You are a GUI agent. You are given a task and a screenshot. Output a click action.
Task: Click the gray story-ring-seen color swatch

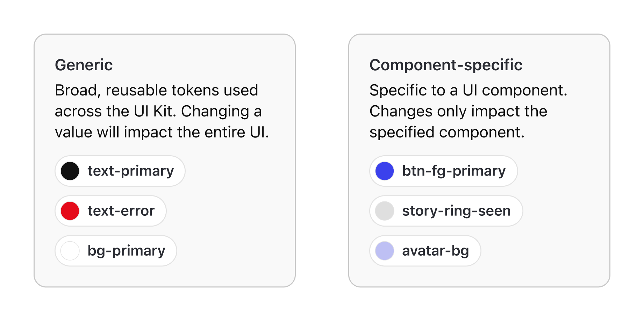[x=385, y=211]
